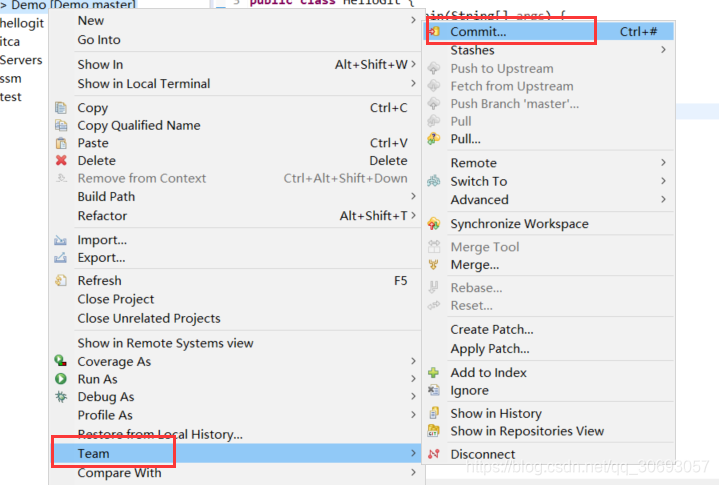Click the Export icon
719x485 pixels.
click(61, 258)
